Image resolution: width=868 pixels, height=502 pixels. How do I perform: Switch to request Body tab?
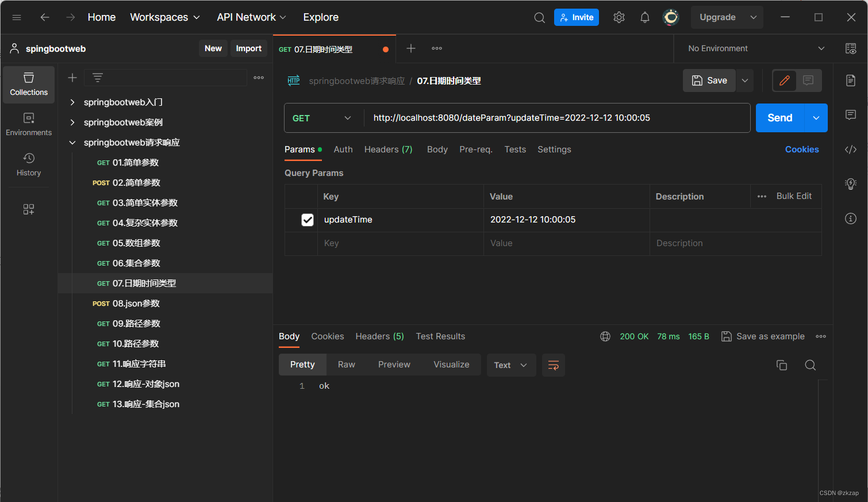pyautogui.click(x=437, y=150)
